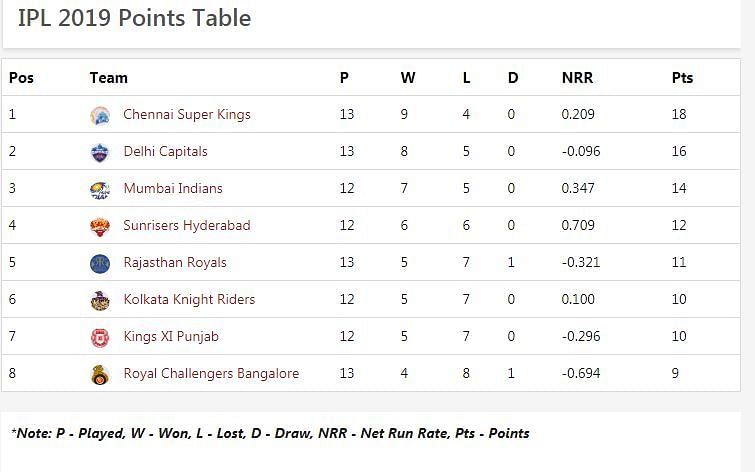Viewport: 755px width, 472px height.
Task: Open the Royal Challengers Bangalore team link
Action: (210, 374)
